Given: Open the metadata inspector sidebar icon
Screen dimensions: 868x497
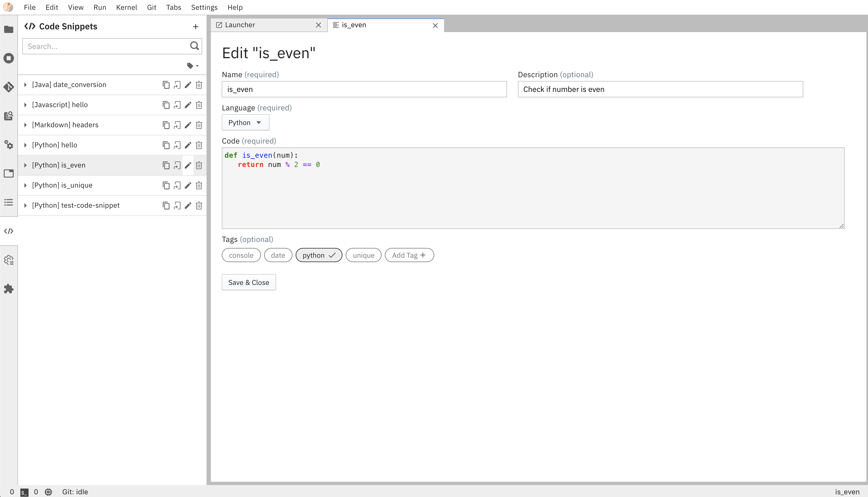Looking at the screenshot, I should point(9,116).
